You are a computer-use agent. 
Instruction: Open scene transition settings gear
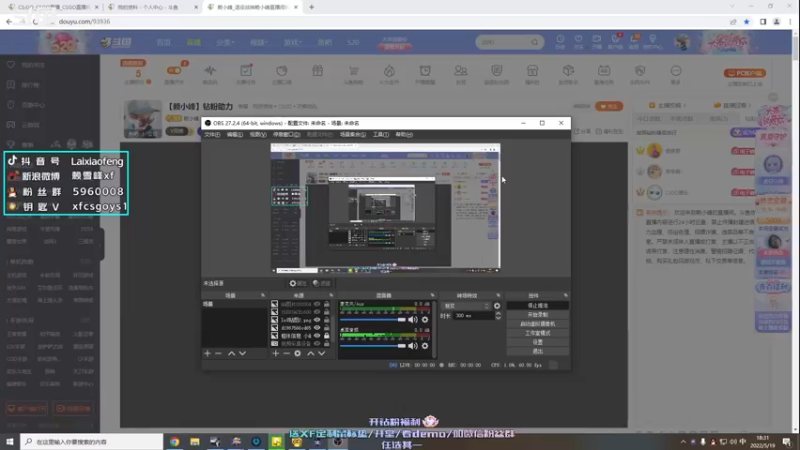click(x=497, y=306)
